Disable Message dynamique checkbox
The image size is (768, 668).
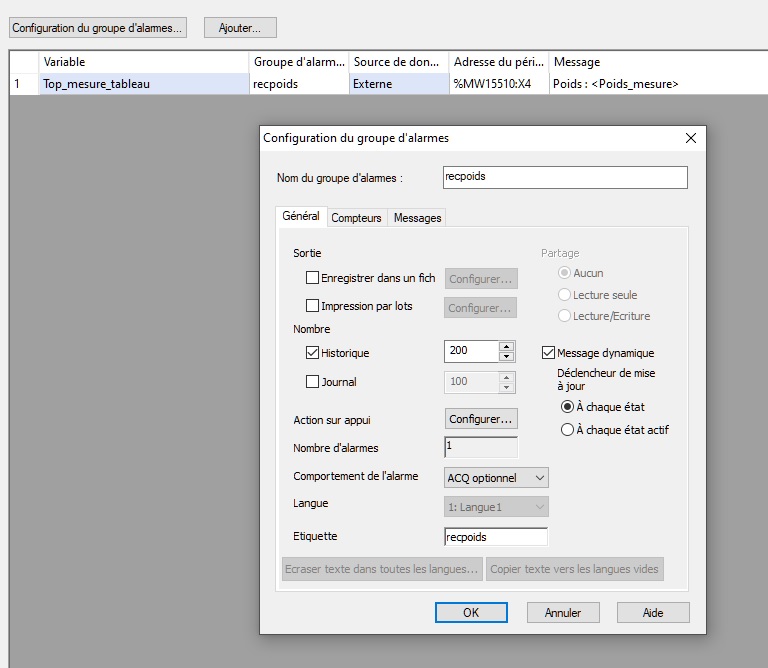click(548, 353)
